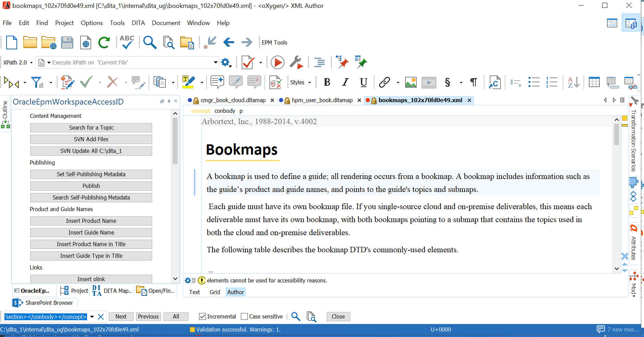The image size is (644, 337).
Task: Click the editor vertical scrollbar thumb
Action: [617, 134]
